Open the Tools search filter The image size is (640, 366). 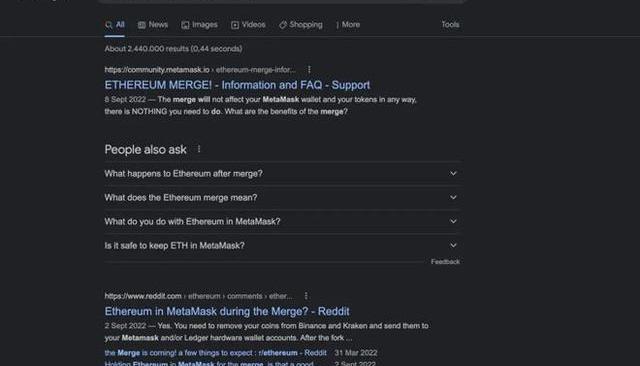click(x=450, y=25)
